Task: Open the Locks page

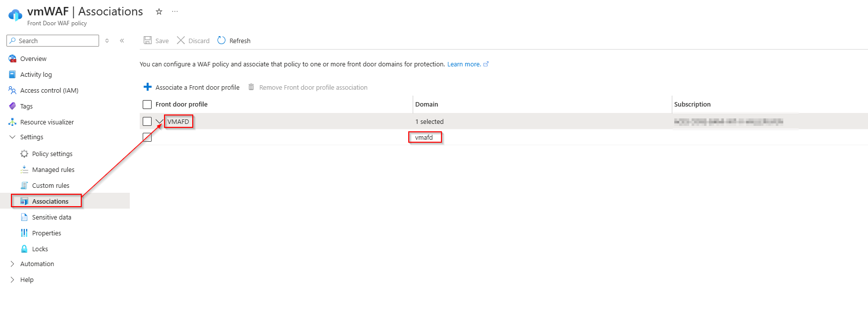Action: [x=40, y=249]
